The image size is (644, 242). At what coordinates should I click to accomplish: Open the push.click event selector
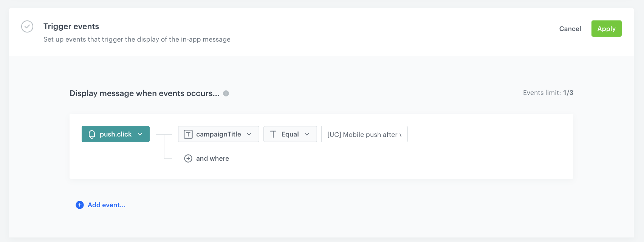point(116,134)
